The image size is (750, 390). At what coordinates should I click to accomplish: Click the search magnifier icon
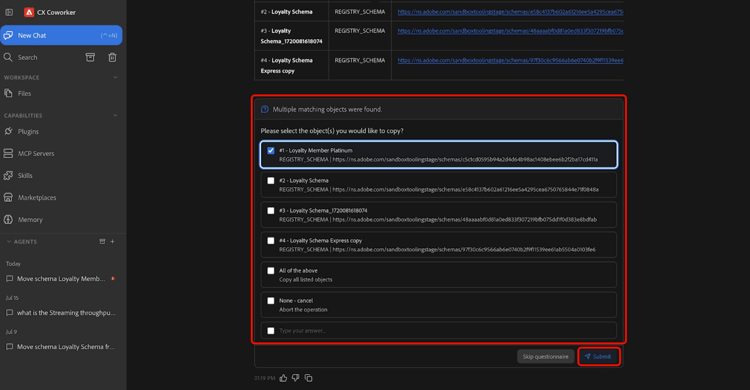click(x=8, y=57)
